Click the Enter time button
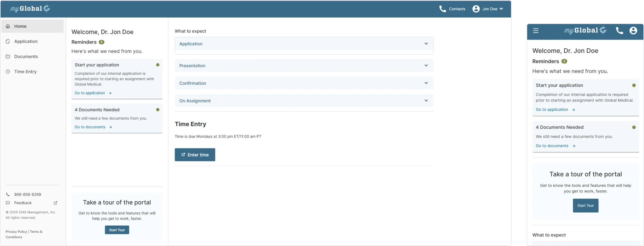 tap(195, 155)
